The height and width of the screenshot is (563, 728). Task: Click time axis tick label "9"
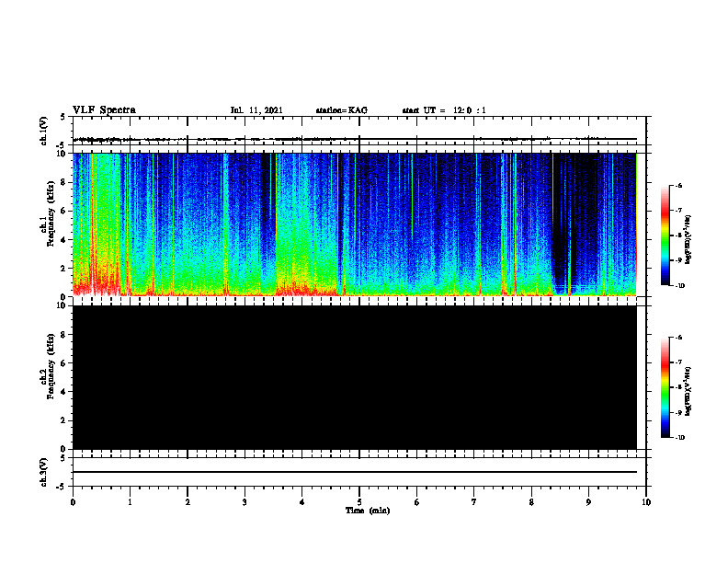588,502
